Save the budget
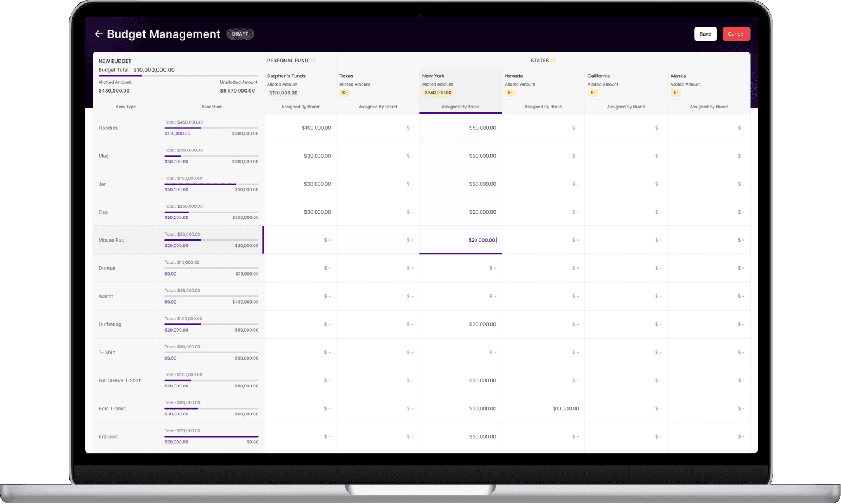This screenshot has height=504, width=841. [x=705, y=34]
